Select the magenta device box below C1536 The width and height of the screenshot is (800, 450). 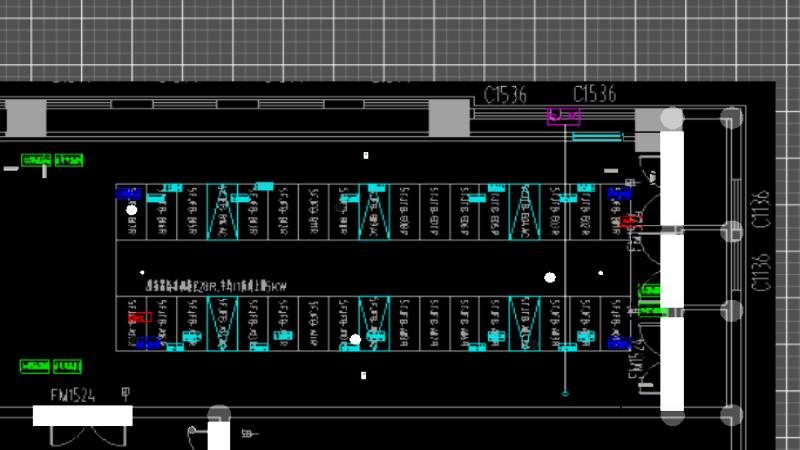click(x=563, y=117)
